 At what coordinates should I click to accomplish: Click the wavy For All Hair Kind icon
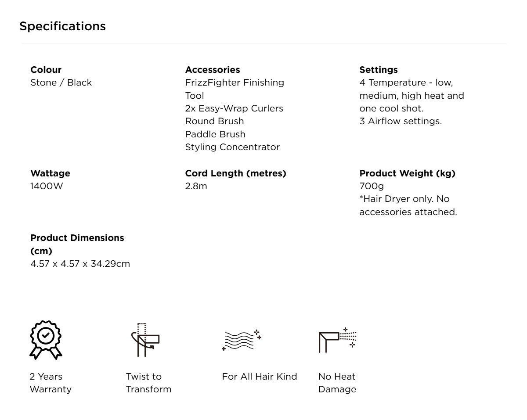(241, 340)
